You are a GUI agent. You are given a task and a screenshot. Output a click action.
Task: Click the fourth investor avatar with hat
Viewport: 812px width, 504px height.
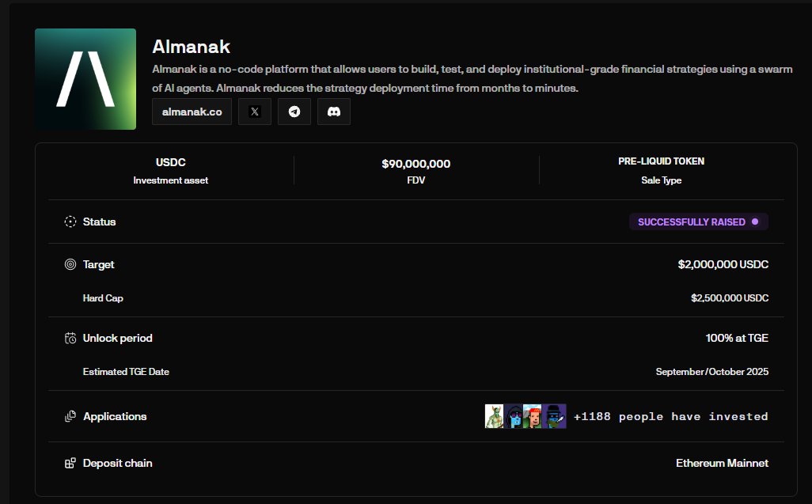(554, 416)
